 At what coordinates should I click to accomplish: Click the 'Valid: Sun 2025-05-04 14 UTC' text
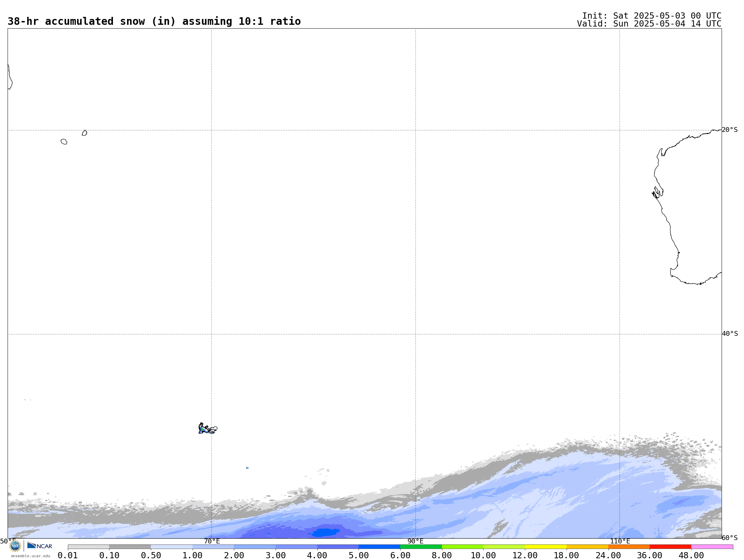pos(649,24)
